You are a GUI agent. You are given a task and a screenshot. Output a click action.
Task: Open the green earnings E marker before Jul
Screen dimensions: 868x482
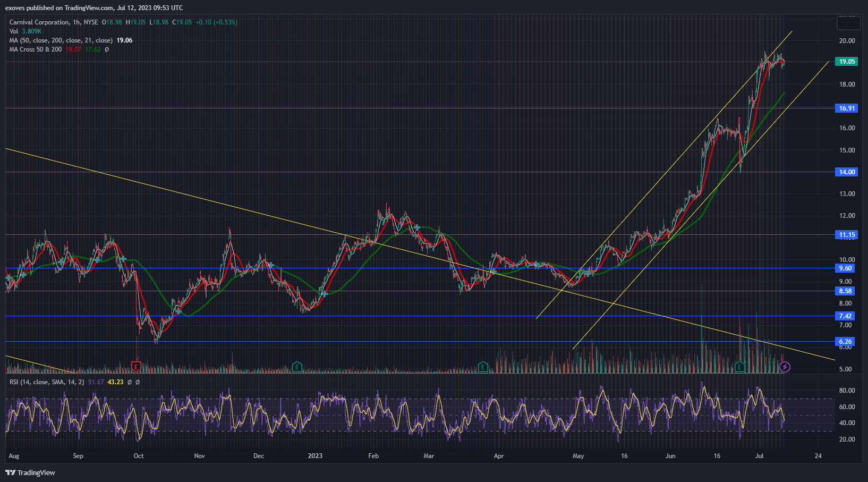tap(739, 366)
